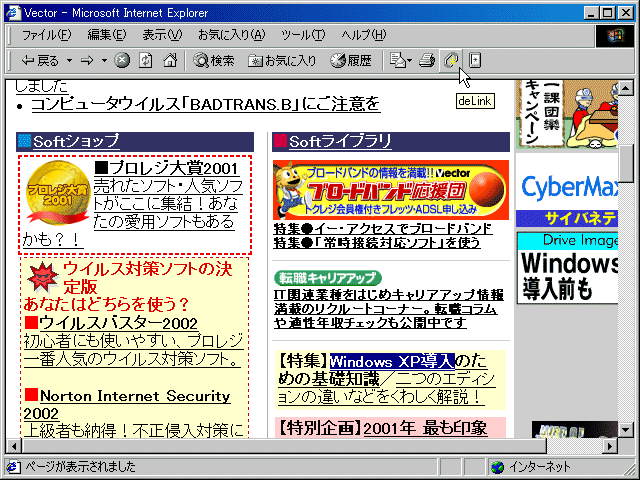Click the deLink toolbar icon

pos(451,61)
